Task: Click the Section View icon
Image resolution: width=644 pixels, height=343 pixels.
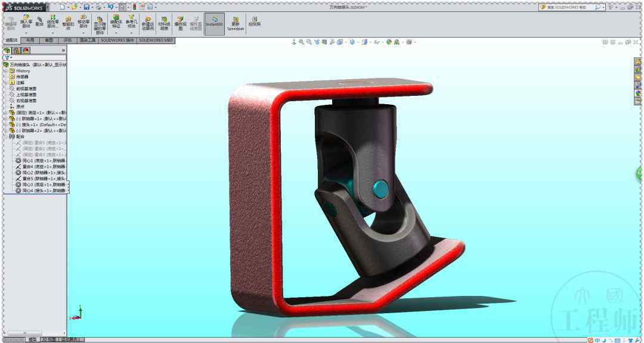Action: [x=324, y=42]
